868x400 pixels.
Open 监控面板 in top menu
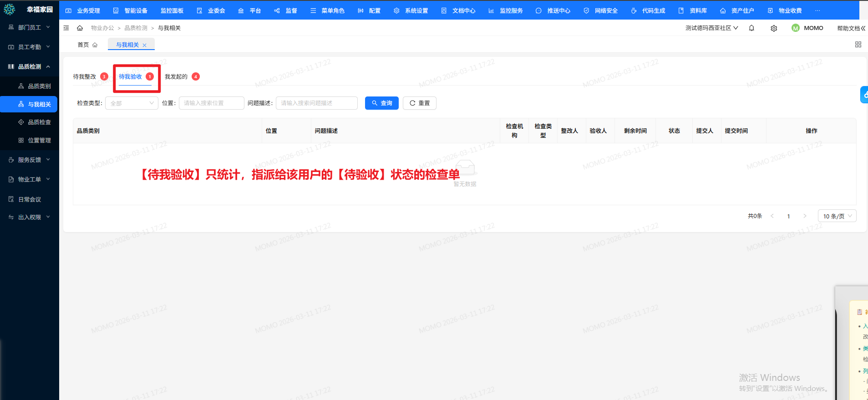point(172,10)
